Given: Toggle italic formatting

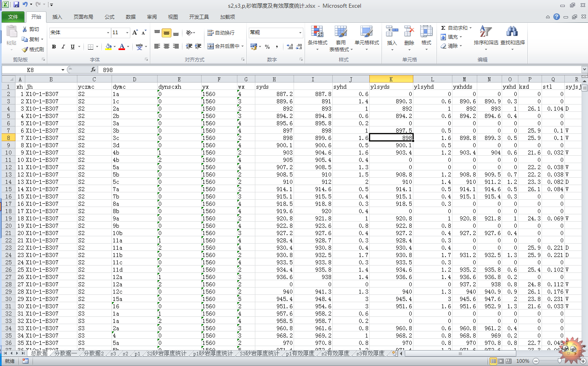Looking at the screenshot, I should coord(63,47).
